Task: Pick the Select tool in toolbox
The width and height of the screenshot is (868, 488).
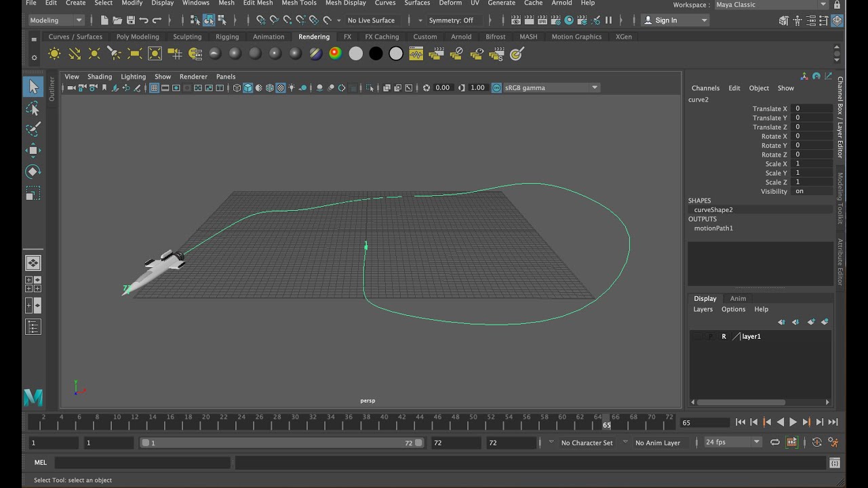Action: point(33,86)
